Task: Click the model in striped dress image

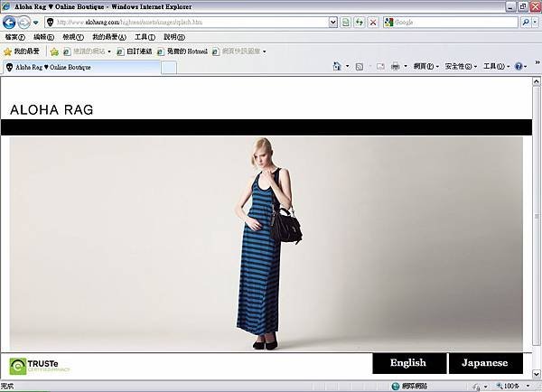Action: click(266, 244)
